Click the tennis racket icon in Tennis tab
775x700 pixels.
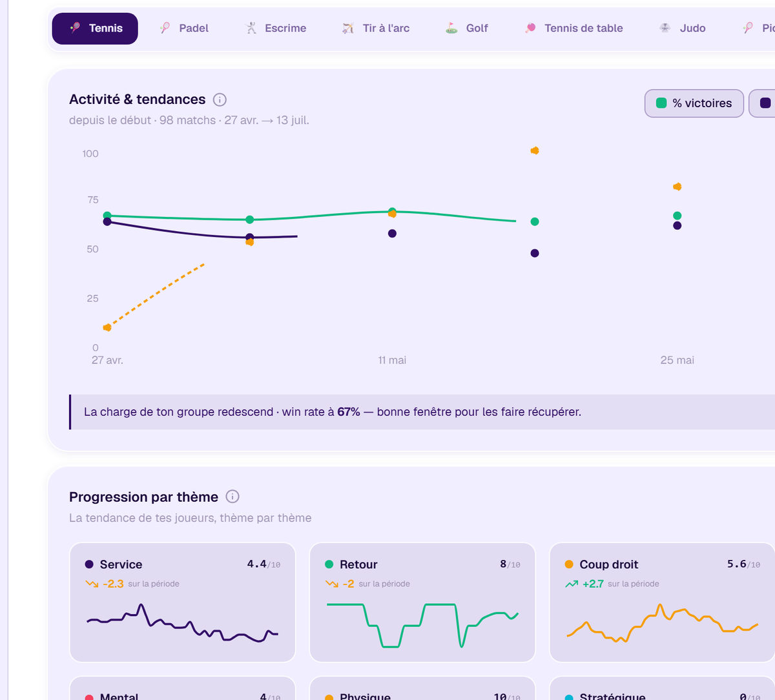point(76,28)
